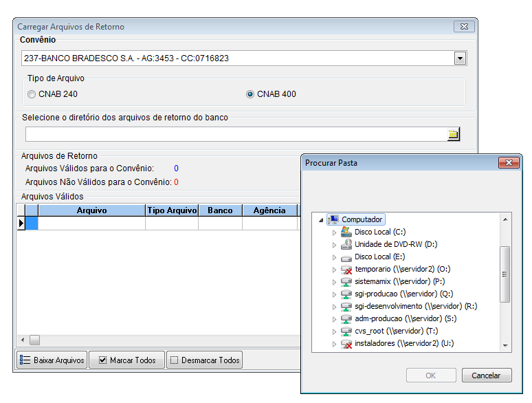The image size is (532, 403).
Task: Select the CNAB 400 radio option
Action: click(250, 94)
